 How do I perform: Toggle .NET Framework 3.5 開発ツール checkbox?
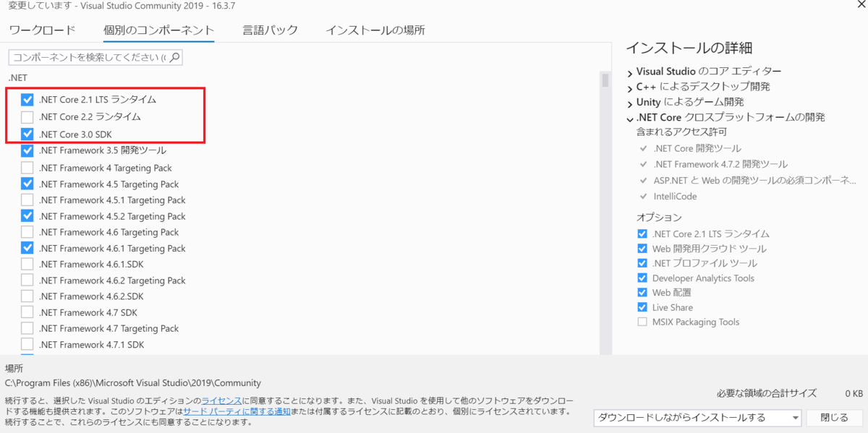point(27,150)
